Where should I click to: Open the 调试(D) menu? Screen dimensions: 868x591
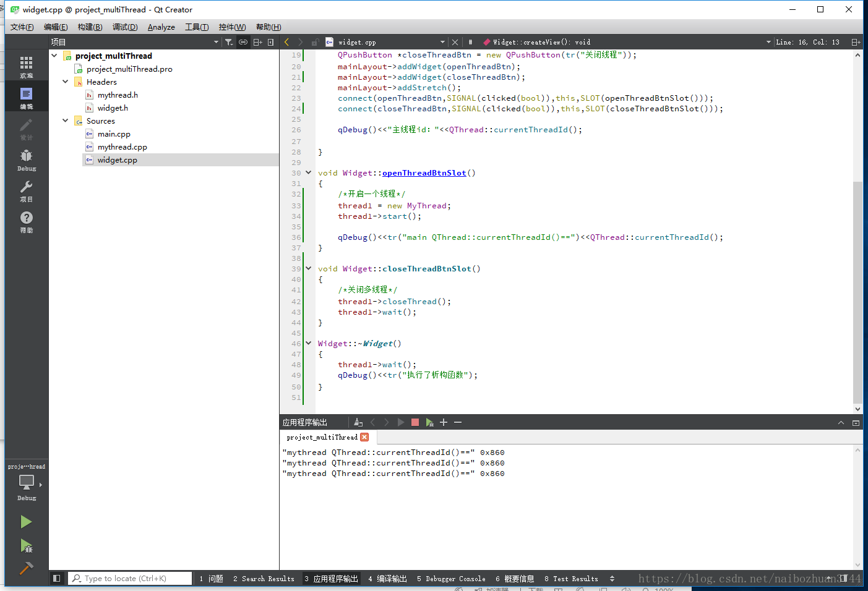(x=125, y=27)
